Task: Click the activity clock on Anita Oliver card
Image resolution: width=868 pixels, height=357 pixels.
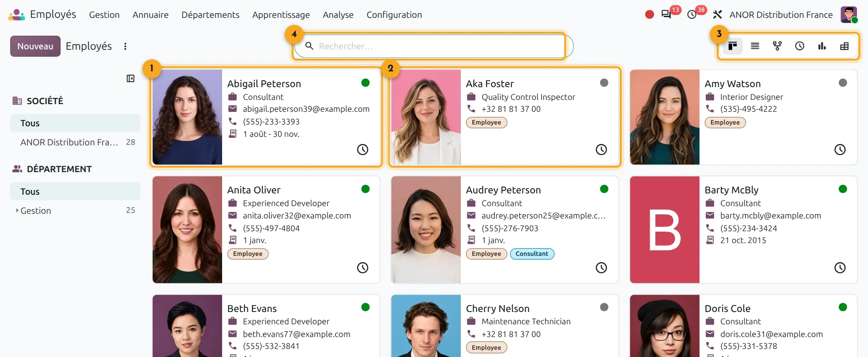Action: coord(363,268)
